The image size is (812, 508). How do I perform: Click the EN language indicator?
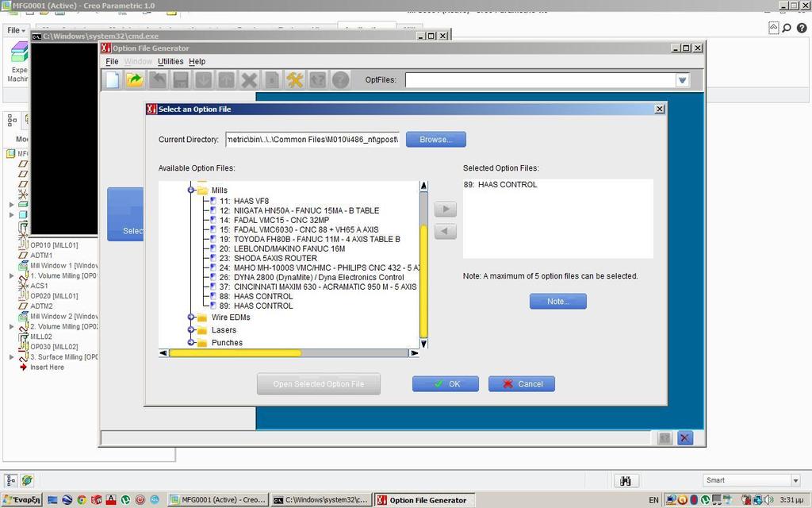(653, 500)
